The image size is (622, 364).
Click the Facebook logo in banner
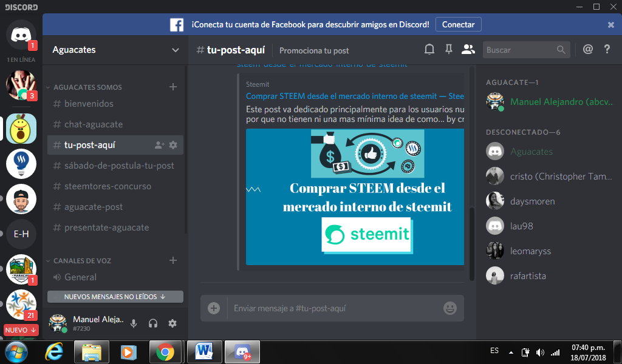(x=177, y=24)
